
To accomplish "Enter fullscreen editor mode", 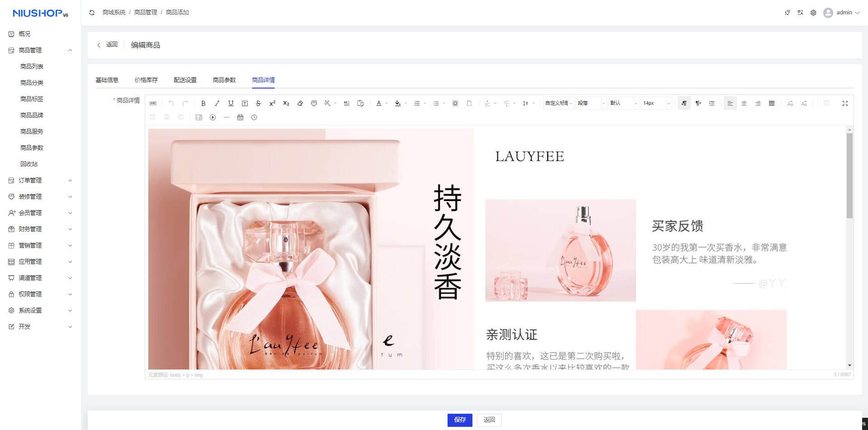I will tap(844, 103).
